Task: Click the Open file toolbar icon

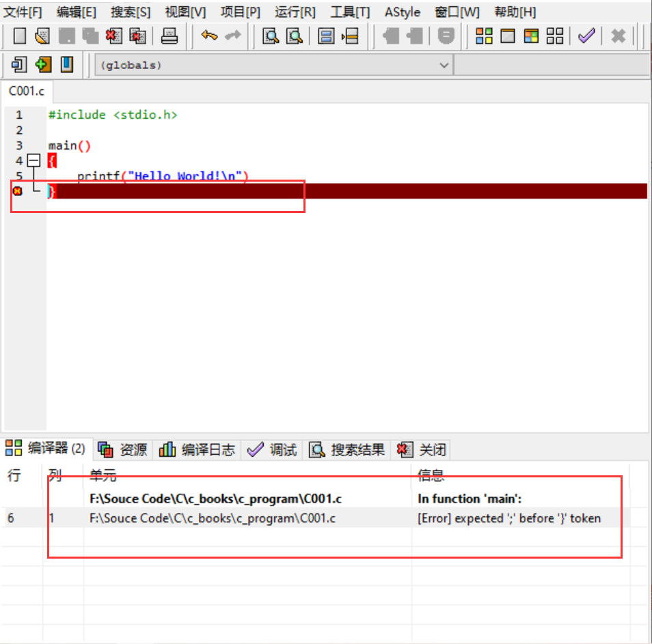Action: coord(42,36)
